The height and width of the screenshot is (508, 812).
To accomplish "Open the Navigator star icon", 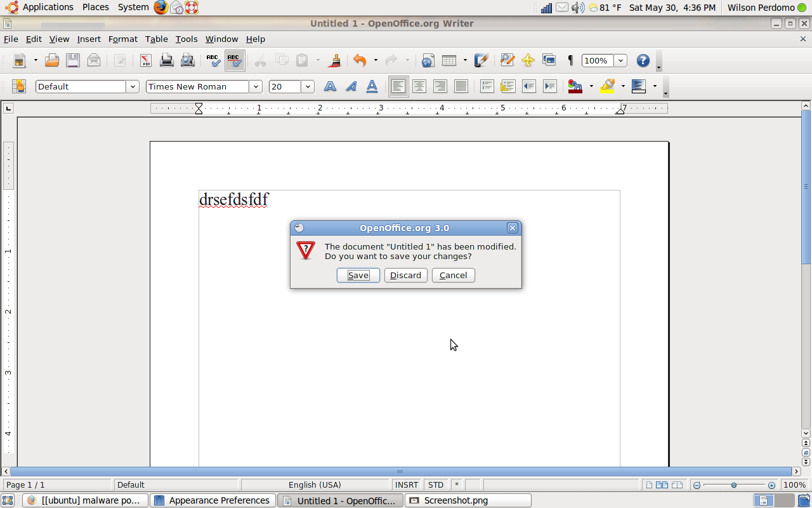I will click(528, 60).
